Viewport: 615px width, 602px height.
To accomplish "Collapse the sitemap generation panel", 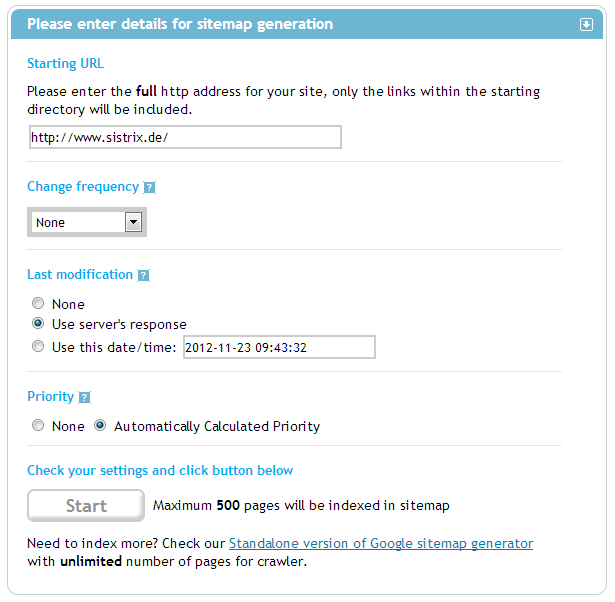I will (x=586, y=24).
